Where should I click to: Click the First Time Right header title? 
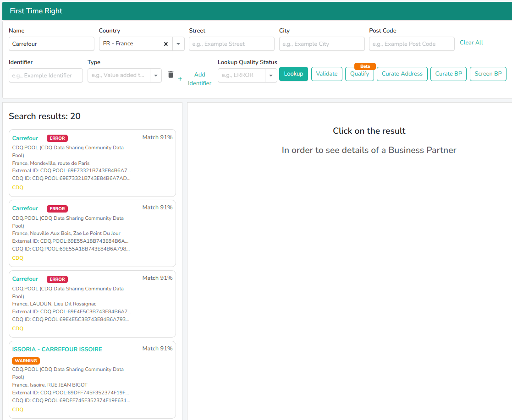pos(36,11)
